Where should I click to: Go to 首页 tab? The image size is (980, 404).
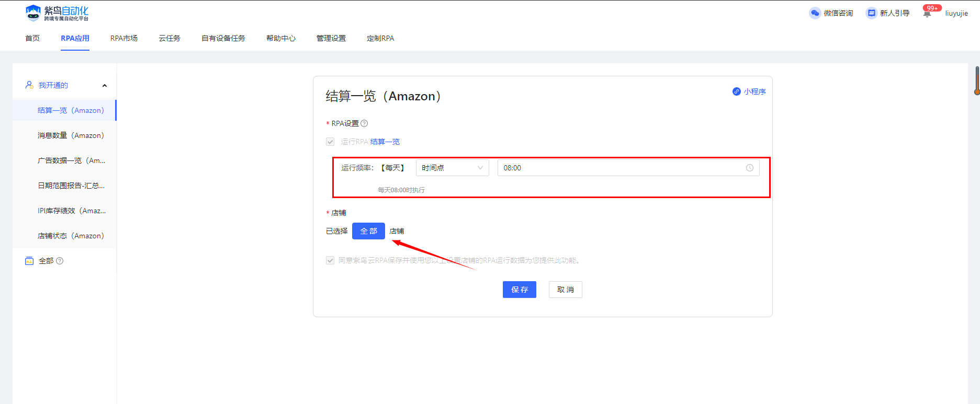32,38
